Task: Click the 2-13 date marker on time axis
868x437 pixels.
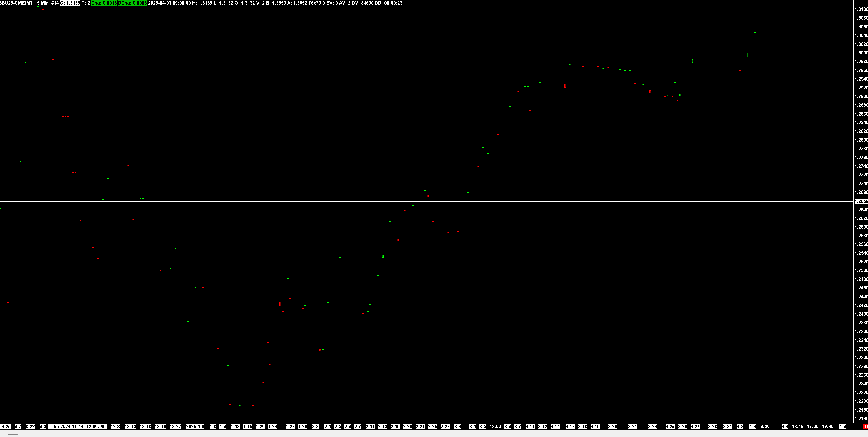Action: [x=382, y=427]
